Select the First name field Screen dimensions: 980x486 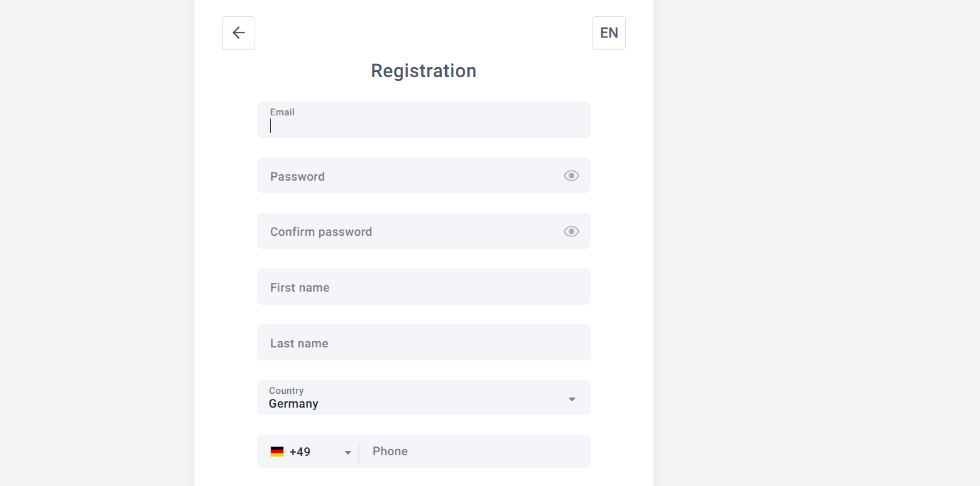423,287
